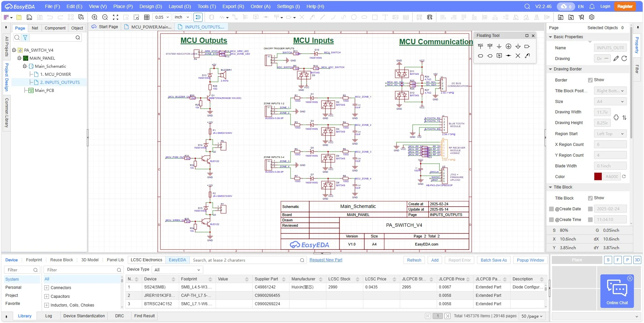Select the Rectangle drawing tool

(x=375, y=17)
